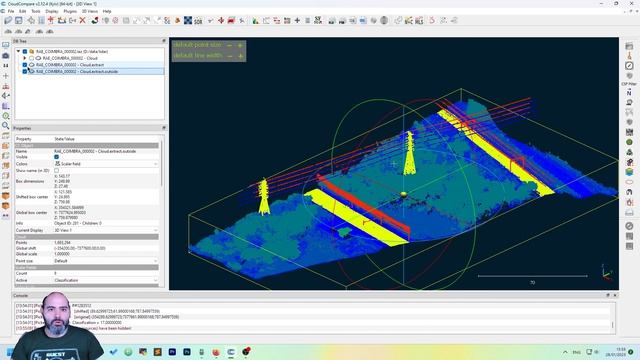Image resolution: width=640 pixels, height=360 pixels.
Task: Open the Colors Scalar field dropdown
Action: coord(106,164)
